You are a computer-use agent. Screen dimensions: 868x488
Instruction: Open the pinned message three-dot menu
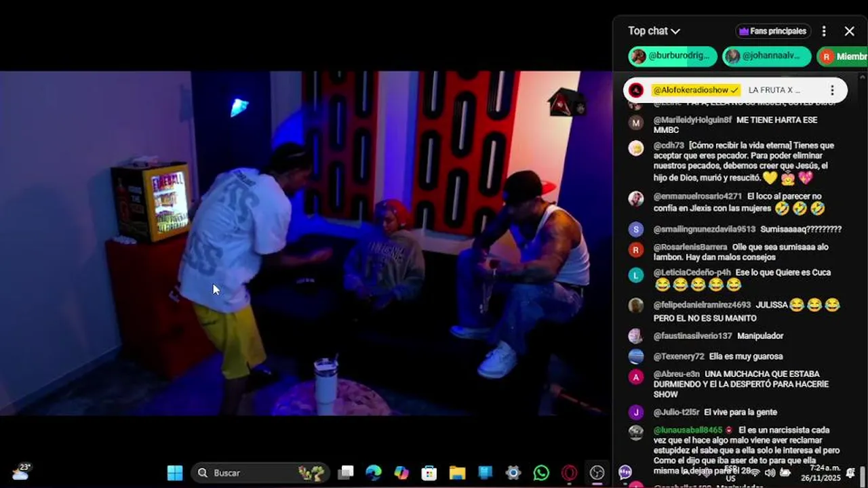click(x=832, y=90)
